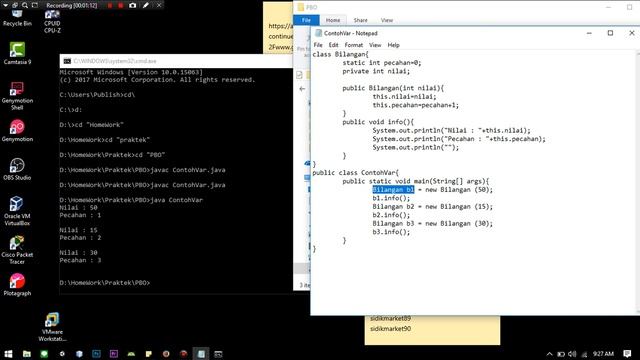The image size is (640, 360).
Task: Minimize the ContohVar Notepad window
Action: [589, 33]
